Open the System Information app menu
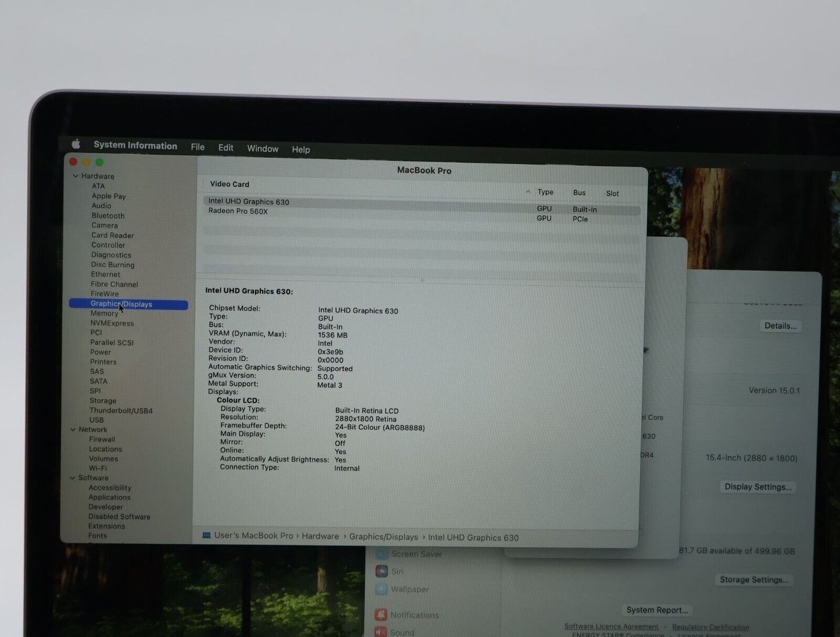840x637 pixels. [x=135, y=145]
